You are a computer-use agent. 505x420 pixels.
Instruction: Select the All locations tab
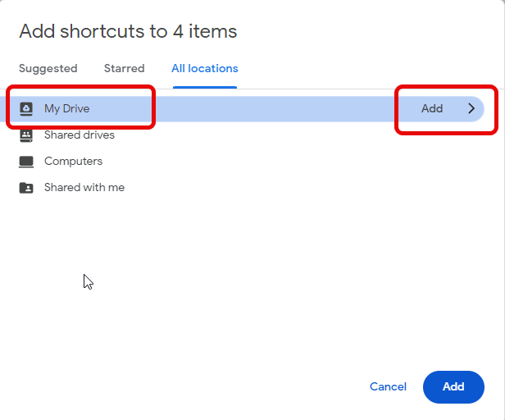coord(205,69)
